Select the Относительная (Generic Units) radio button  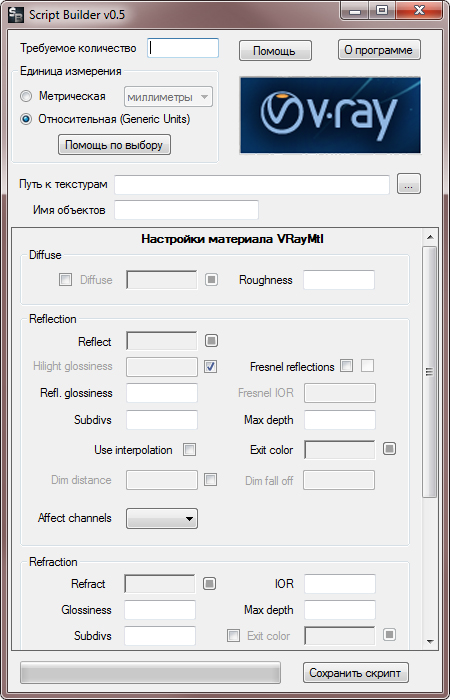[x=27, y=119]
